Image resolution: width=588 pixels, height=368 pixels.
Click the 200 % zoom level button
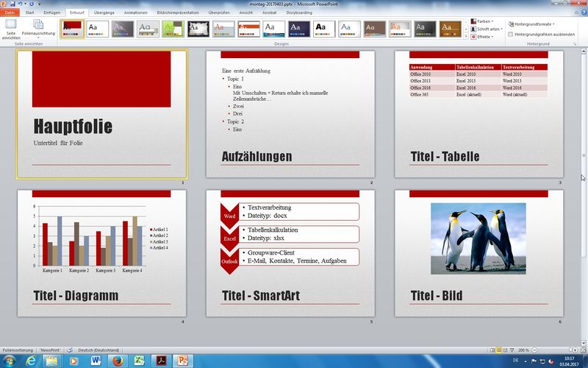[x=523, y=350]
